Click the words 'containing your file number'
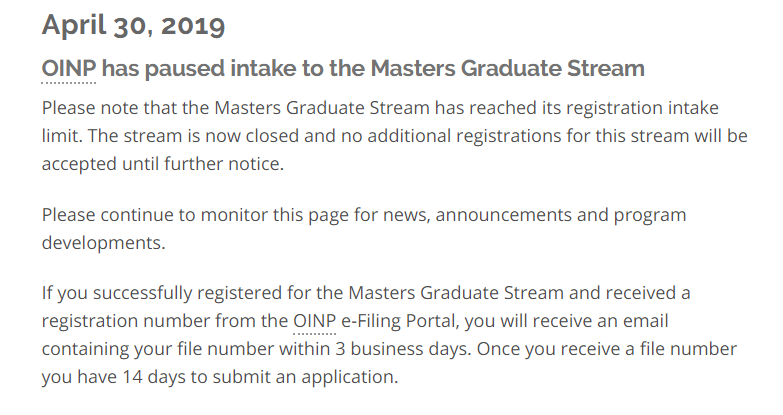 point(158,349)
